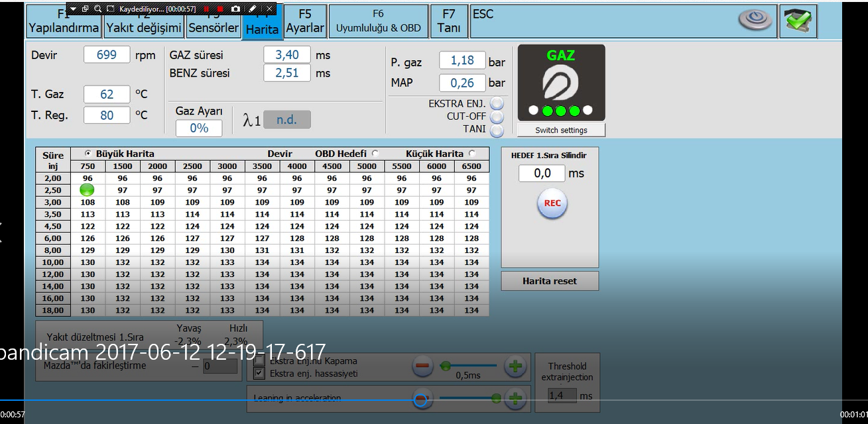The image size is (868, 424).
Task: Click the red minus for Ekstra enj. hassasiyeti
Action: click(x=423, y=366)
